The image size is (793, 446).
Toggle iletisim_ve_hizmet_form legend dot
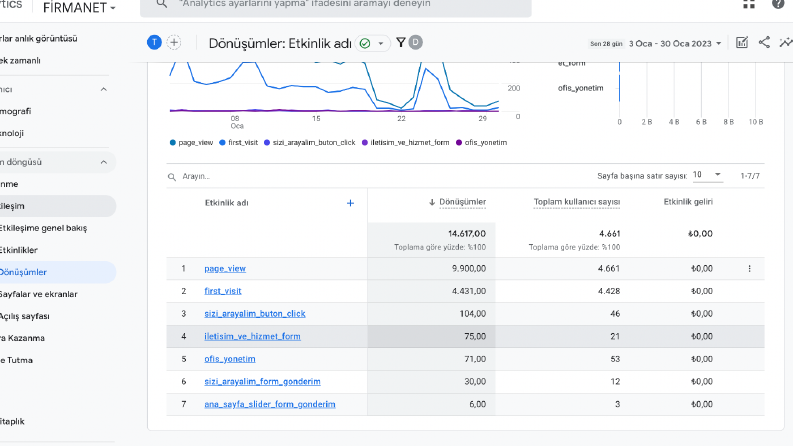(x=365, y=143)
